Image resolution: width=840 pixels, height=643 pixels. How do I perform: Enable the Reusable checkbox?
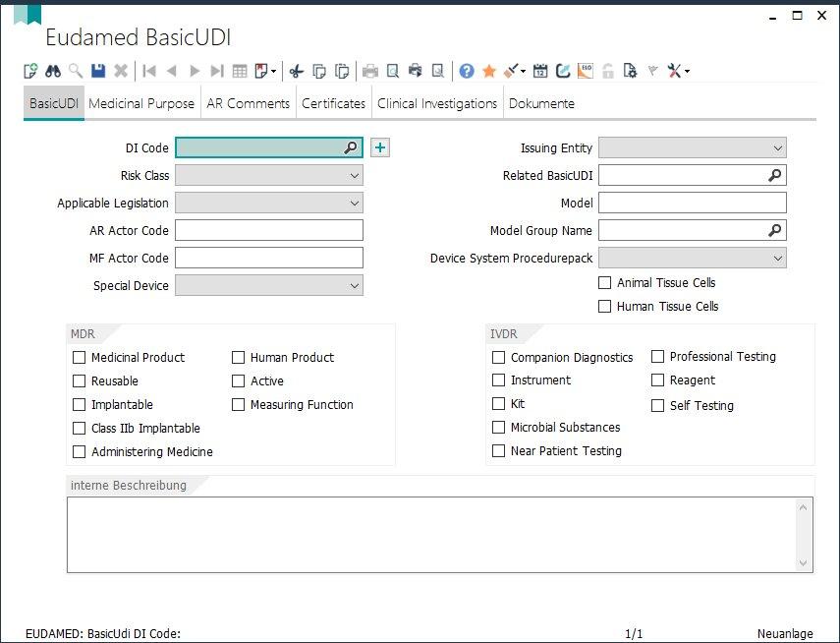(x=79, y=380)
